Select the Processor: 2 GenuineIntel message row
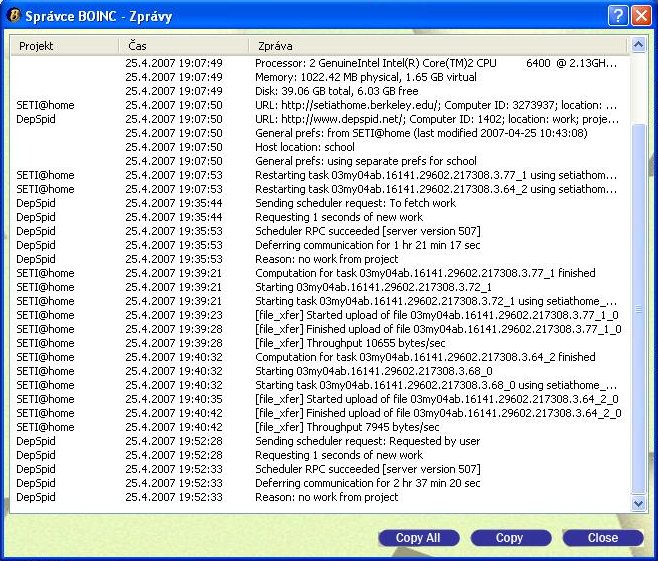The width and height of the screenshot is (658, 561). click(x=319, y=63)
